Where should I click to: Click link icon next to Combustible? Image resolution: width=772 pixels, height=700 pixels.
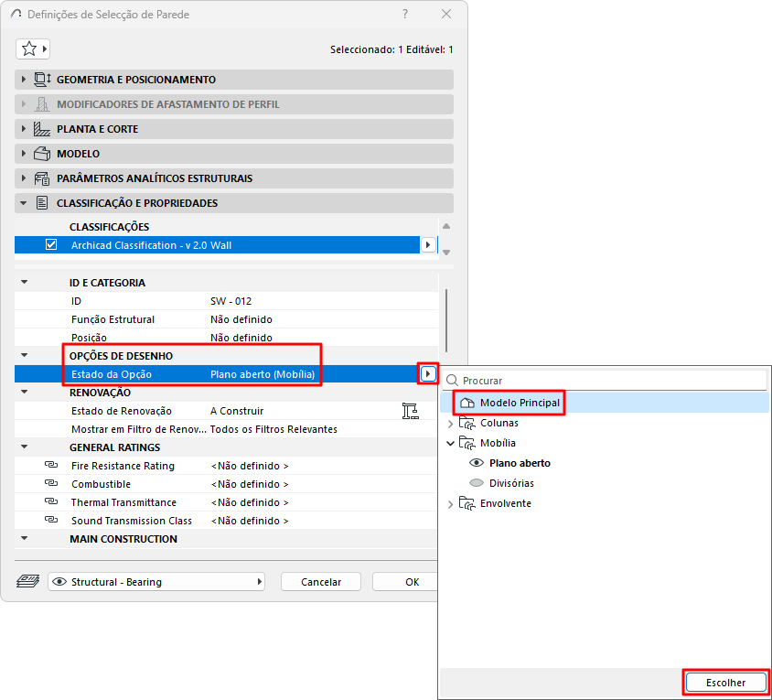click(x=51, y=483)
